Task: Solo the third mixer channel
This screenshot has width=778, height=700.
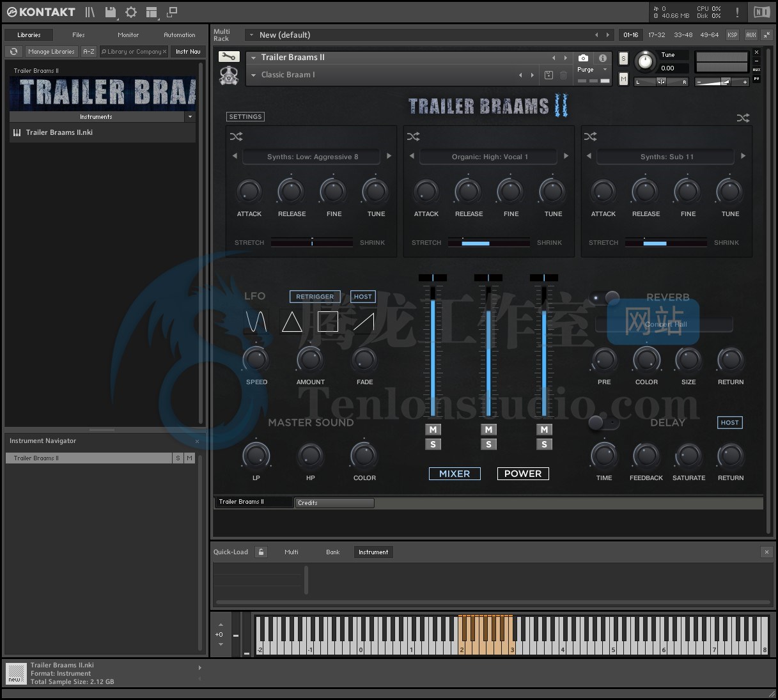Action: [544, 444]
